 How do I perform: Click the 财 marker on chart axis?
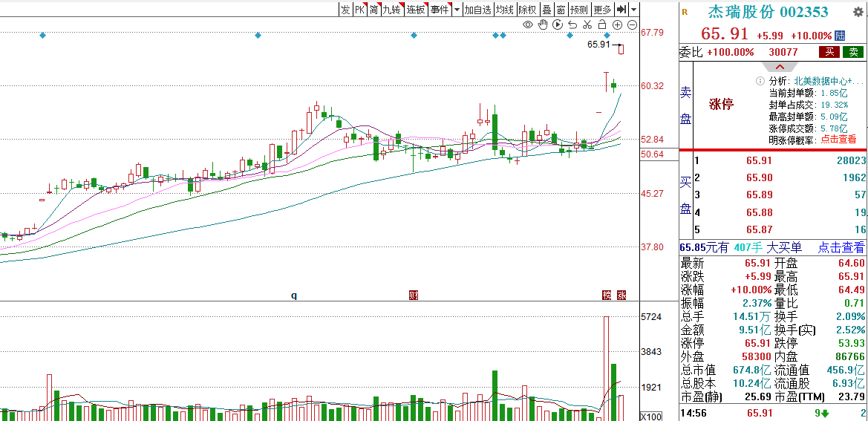coord(414,295)
